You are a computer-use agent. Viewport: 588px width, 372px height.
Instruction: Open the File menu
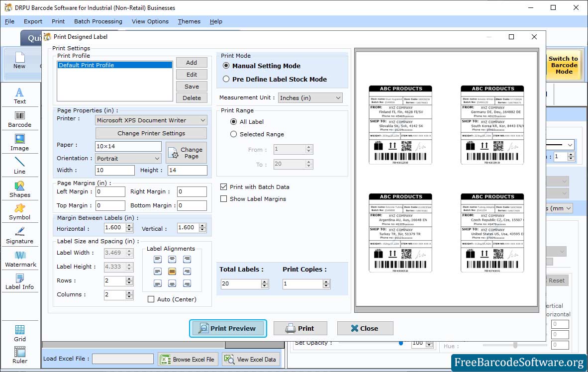pos(9,21)
